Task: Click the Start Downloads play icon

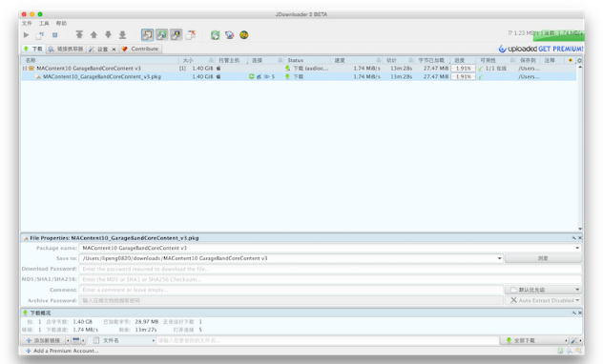Action: (x=26, y=35)
